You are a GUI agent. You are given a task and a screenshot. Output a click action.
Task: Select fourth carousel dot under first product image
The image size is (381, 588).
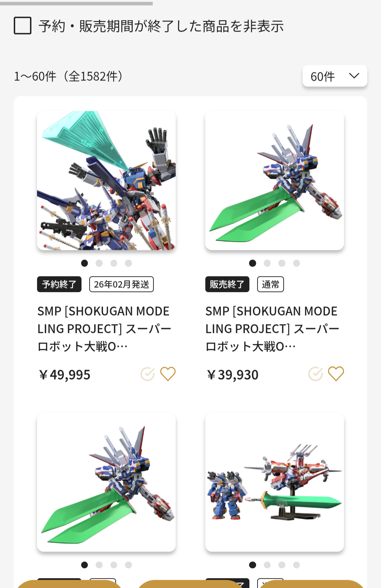point(128,263)
